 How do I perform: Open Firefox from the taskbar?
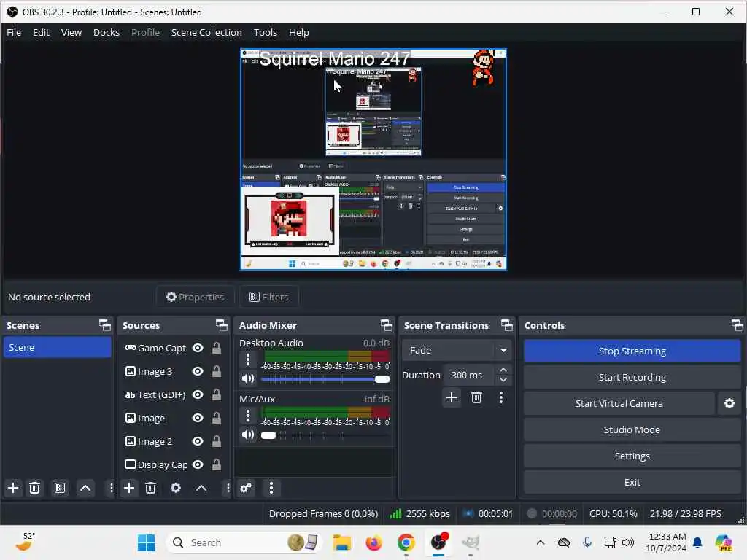point(374,542)
